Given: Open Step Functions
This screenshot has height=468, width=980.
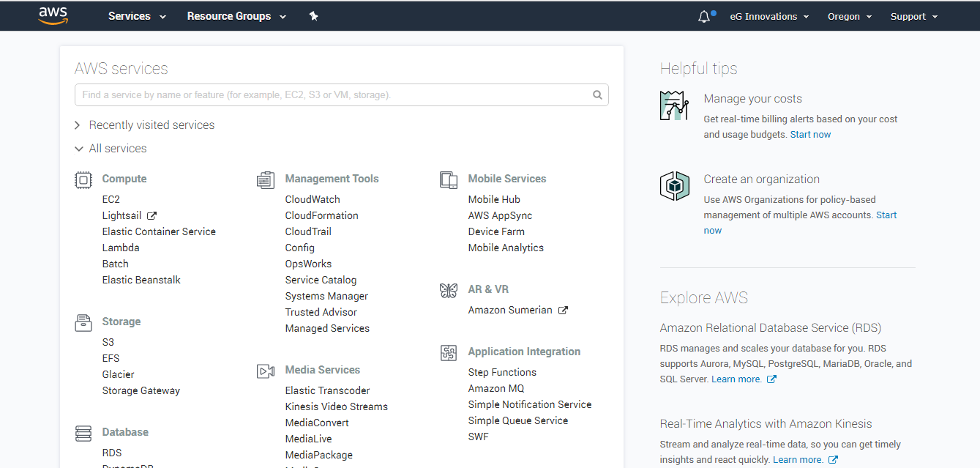Looking at the screenshot, I should (502, 372).
